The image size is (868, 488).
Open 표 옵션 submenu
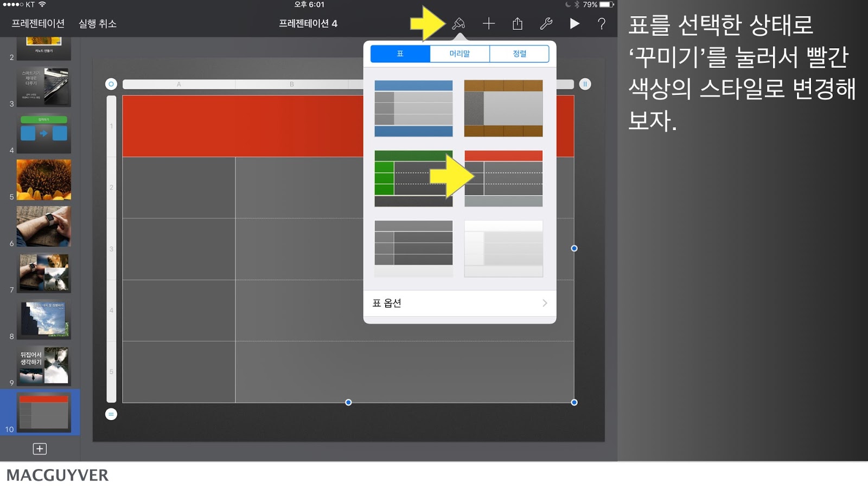459,303
